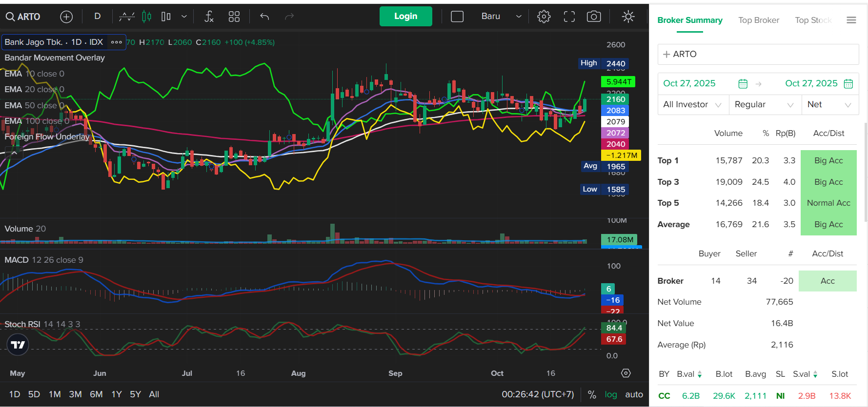The height and width of the screenshot is (407, 868).
Task: Toggle percent scale on the chart
Action: [592, 394]
